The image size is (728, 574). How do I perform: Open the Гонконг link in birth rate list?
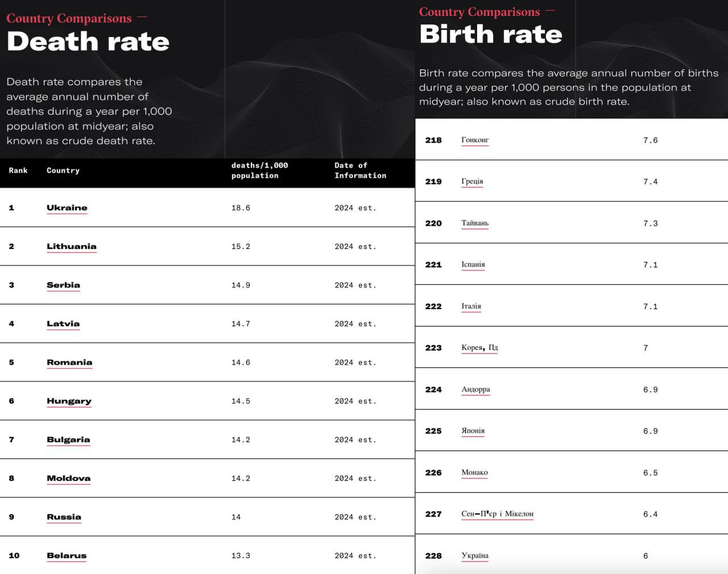475,140
